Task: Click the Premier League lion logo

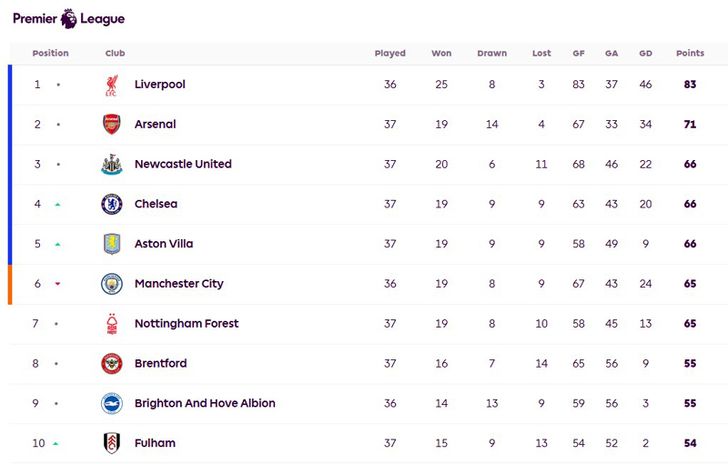Action: pos(69,19)
